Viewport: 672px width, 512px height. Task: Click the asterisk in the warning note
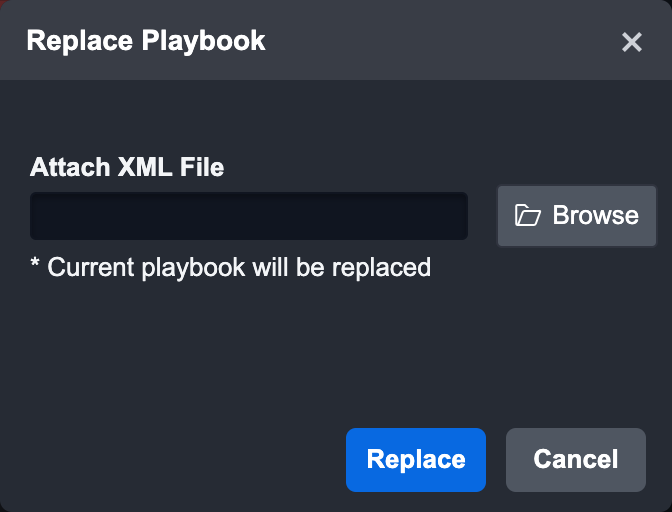pos(35,265)
